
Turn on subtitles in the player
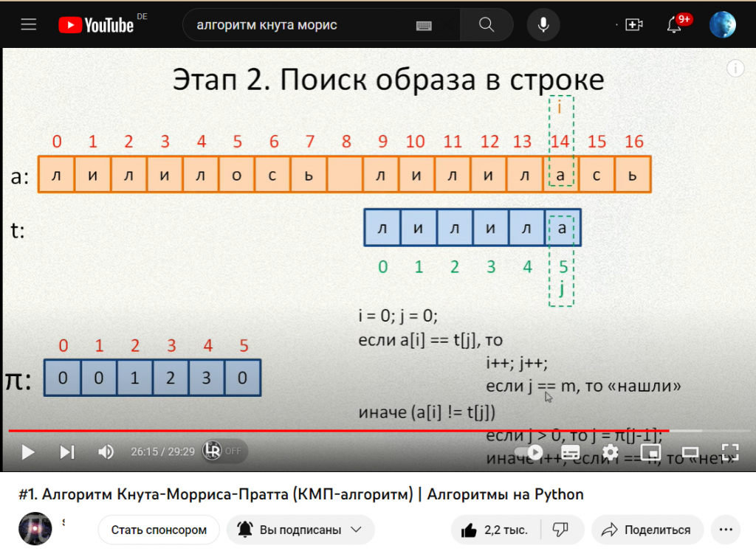(571, 452)
